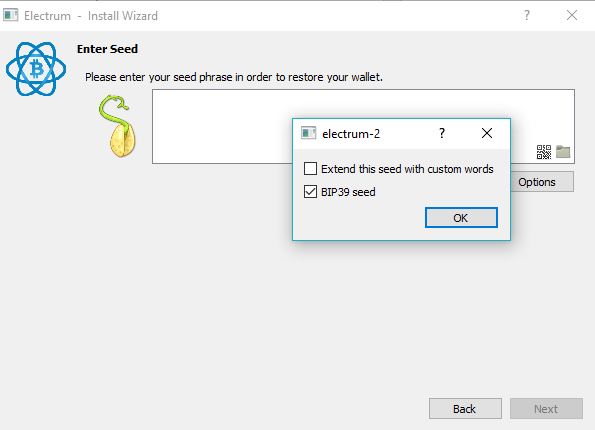Click the sprouting seed illustration
The height and width of the screenshot is (430, 595).
118,126
